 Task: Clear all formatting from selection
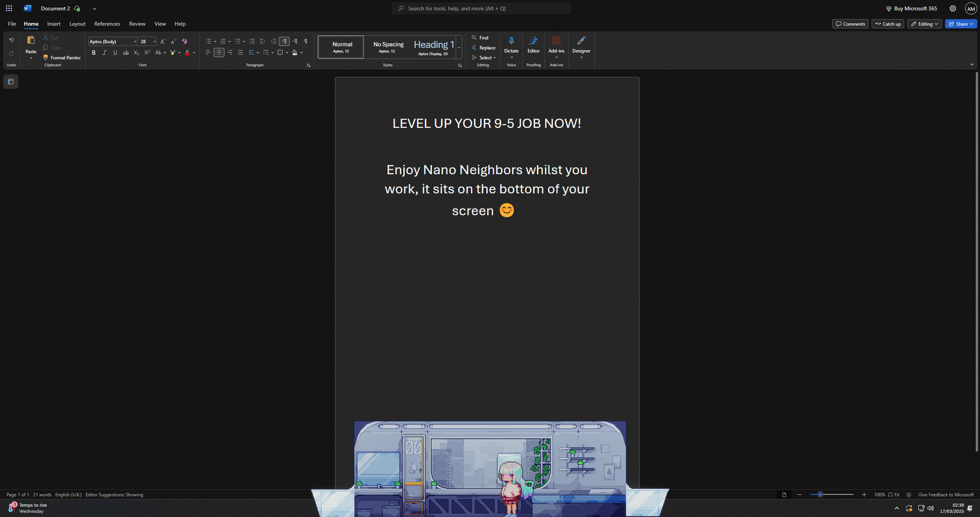pos(185,41)
